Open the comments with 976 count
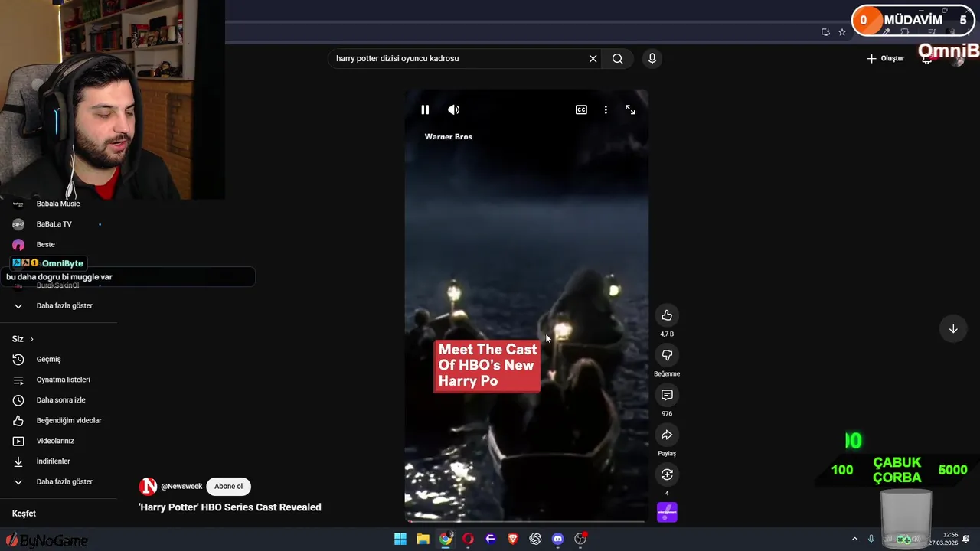 pos(667,395)
